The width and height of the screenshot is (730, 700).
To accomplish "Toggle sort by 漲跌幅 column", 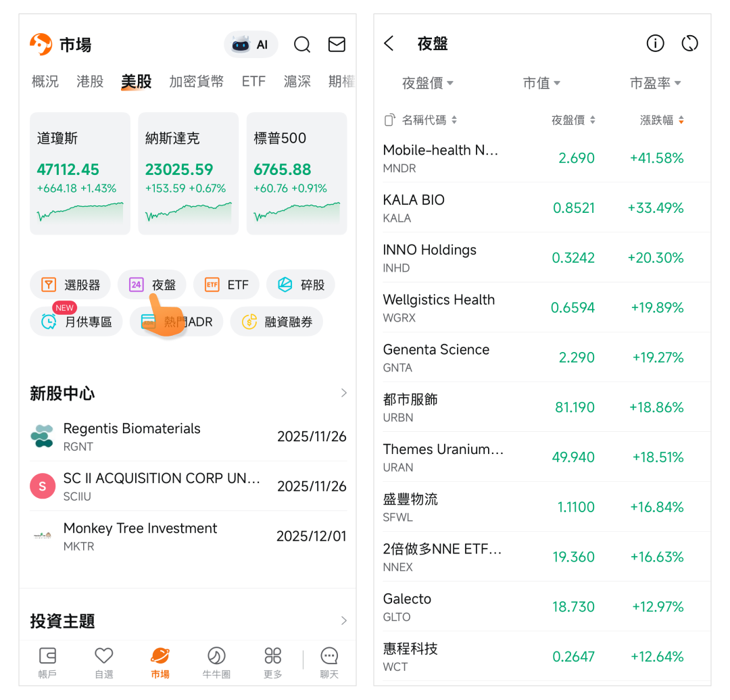I will tap(662, 120).
